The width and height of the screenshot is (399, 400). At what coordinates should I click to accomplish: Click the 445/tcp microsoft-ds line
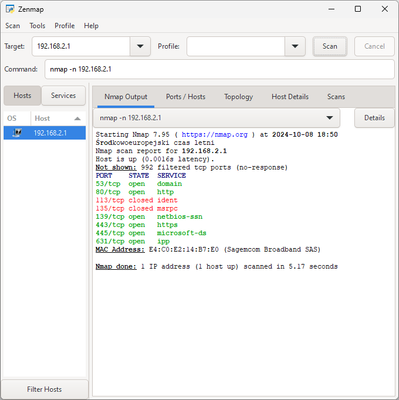(151, 233)
